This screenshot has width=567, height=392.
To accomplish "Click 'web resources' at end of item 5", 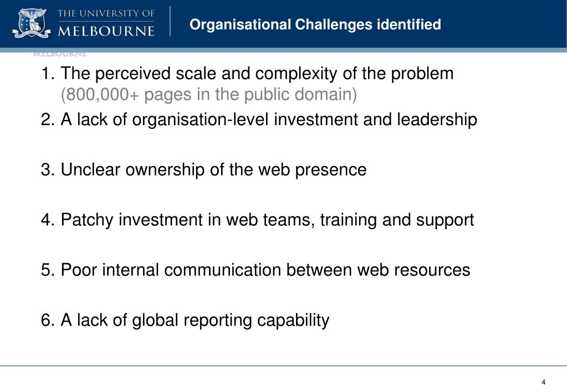I will pyautogui.click(x=413, y=270).
